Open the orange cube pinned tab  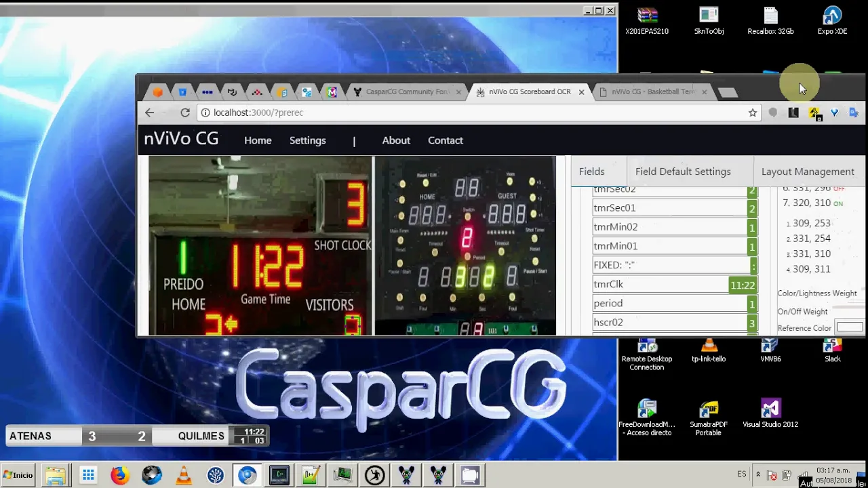(x=158, y=92)
